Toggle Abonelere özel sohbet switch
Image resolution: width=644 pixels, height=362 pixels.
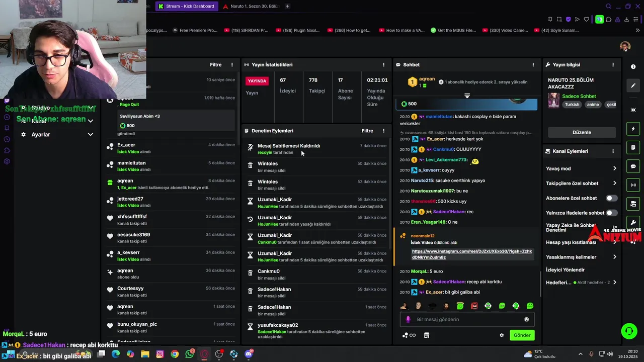(x=611, y=198)
